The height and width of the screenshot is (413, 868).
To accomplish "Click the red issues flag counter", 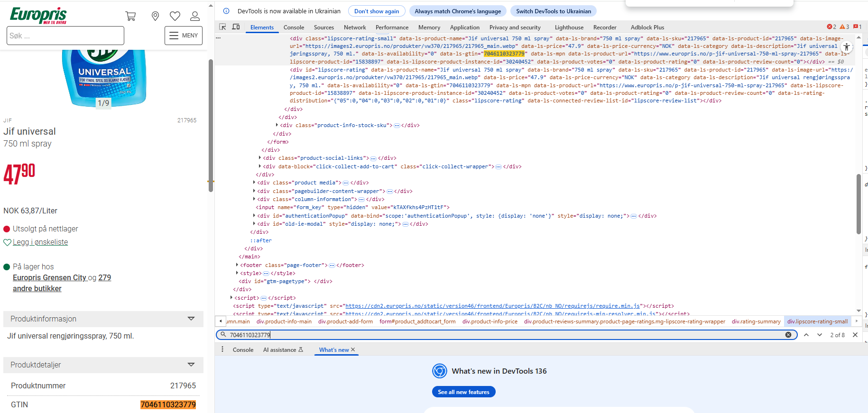I will pos(857,27).
